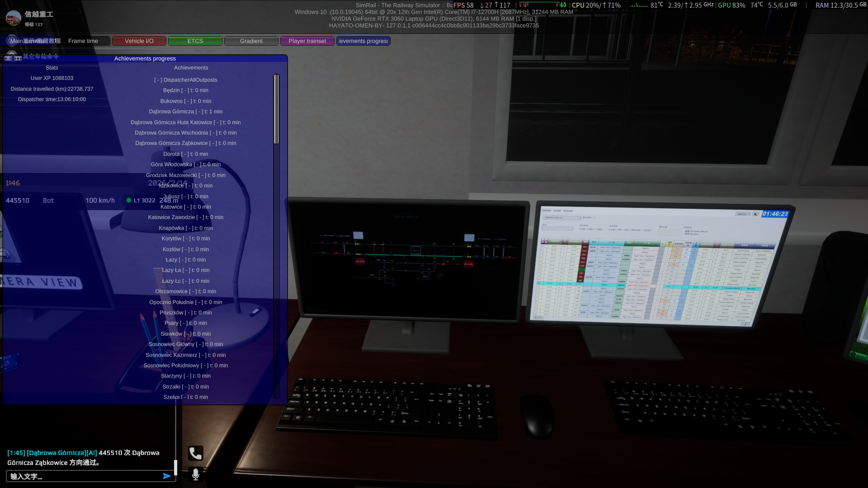Select Dąbrowa Górnicza Wschodnia row
This screenshot has width=868, height=488.
186,133
